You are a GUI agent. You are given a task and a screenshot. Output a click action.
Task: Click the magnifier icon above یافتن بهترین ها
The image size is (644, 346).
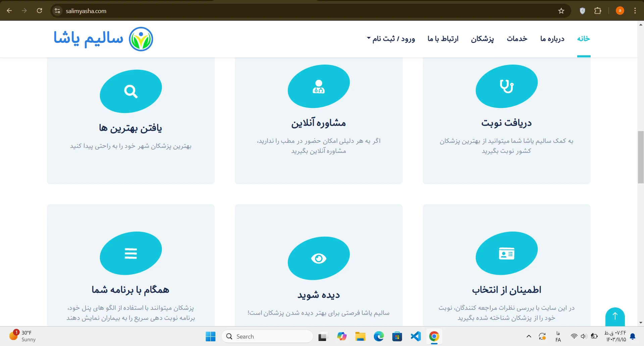131,91
